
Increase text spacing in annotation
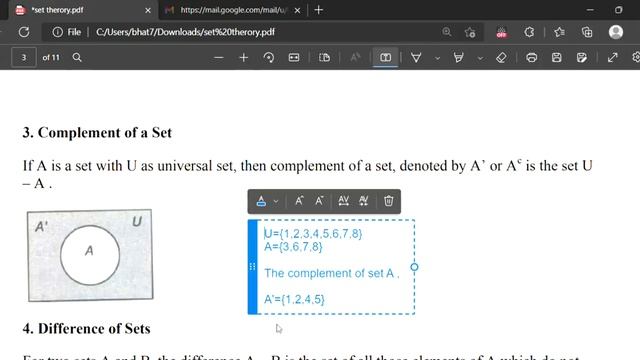point(343,201)
